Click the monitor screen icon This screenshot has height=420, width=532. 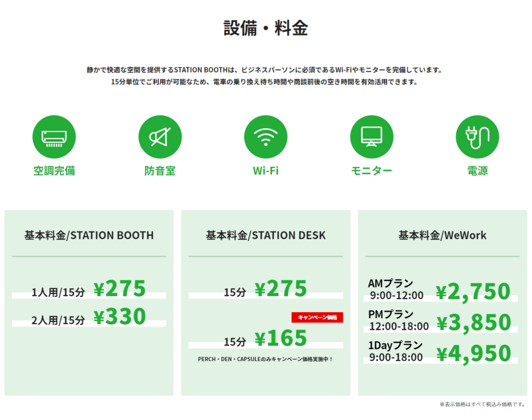click(x=371, y=137)
